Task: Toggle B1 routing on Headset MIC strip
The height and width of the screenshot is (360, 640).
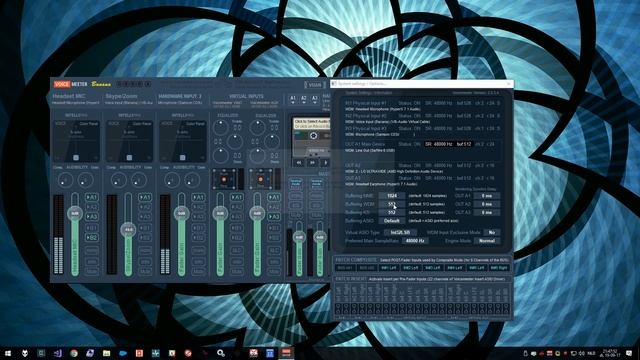Action: click(92, 227)
